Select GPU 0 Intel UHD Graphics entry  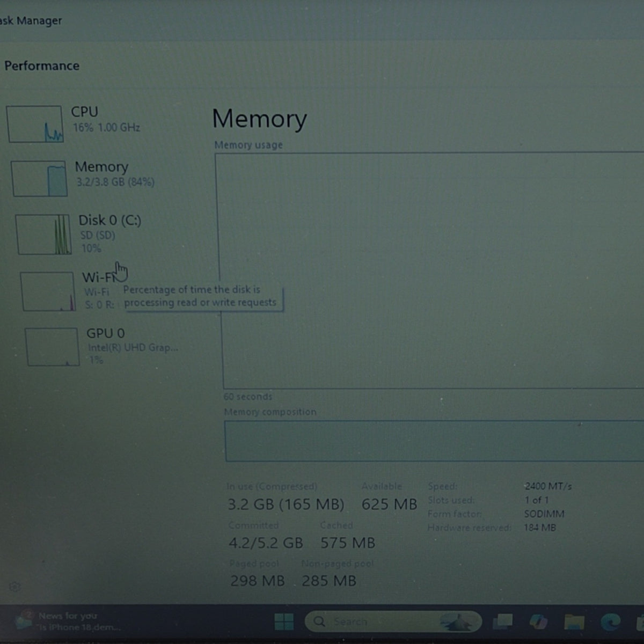point(102,347)
